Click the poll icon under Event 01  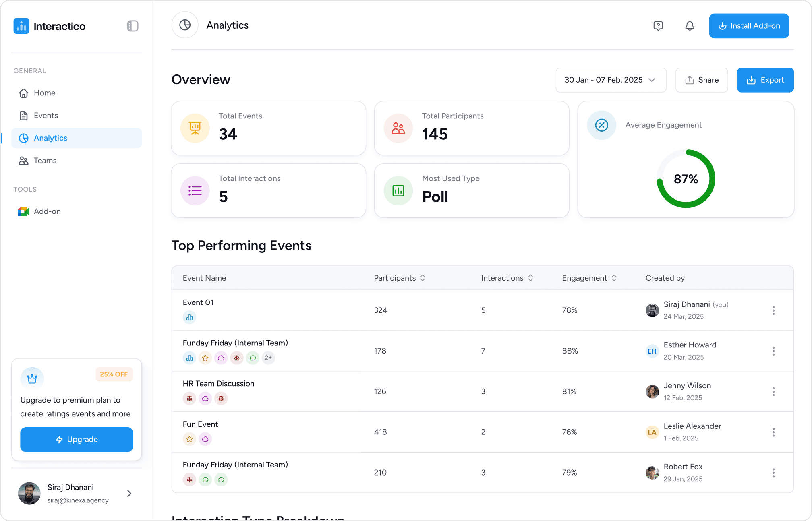point(189,317)
